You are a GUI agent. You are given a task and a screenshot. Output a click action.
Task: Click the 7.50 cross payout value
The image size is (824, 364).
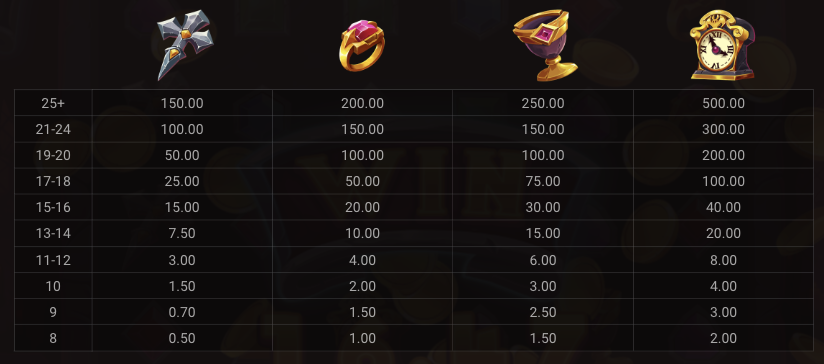click(x=182, y=234)
